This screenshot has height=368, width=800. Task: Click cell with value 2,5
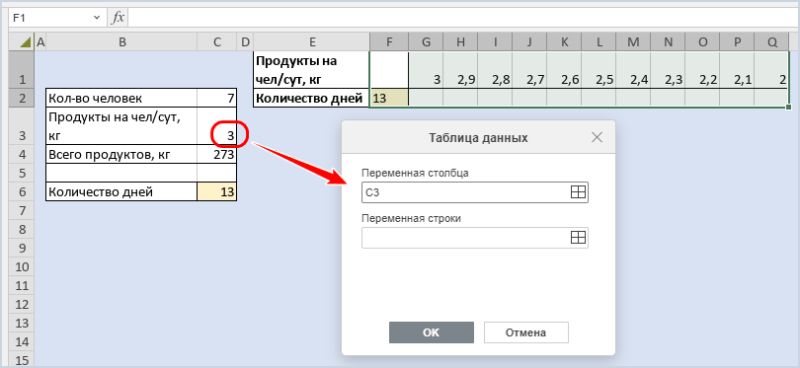[598, 70]
